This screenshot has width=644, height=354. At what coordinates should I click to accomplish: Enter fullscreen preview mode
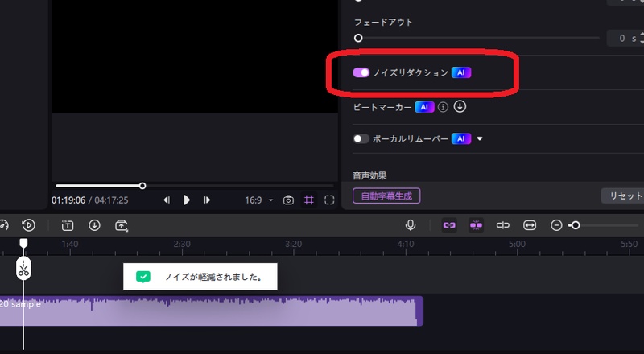(x=329, y=200)
